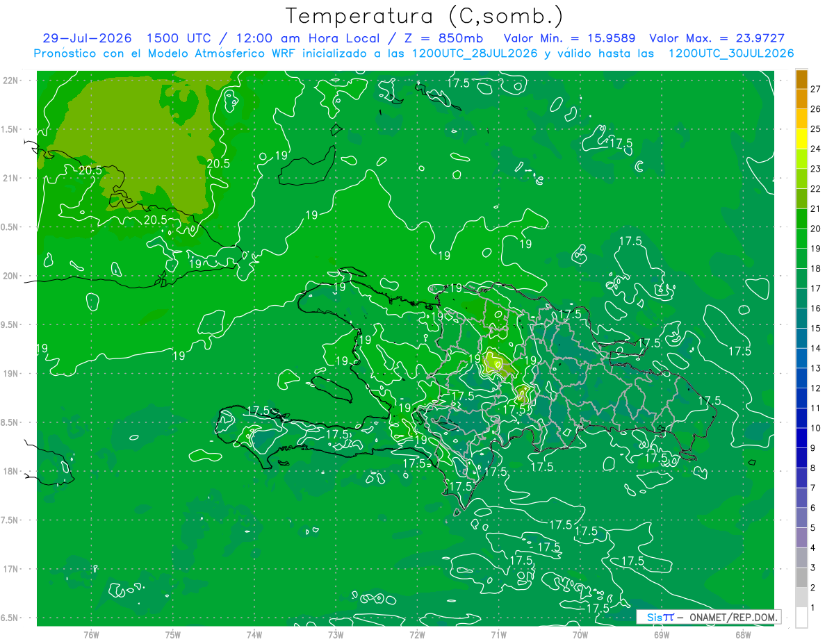Image resolution: width=834 pixels, height=644 pixels.
Task: Click the '1200UTC_30JUL2026' valid-until time
Action: click(x=731, y=53)
